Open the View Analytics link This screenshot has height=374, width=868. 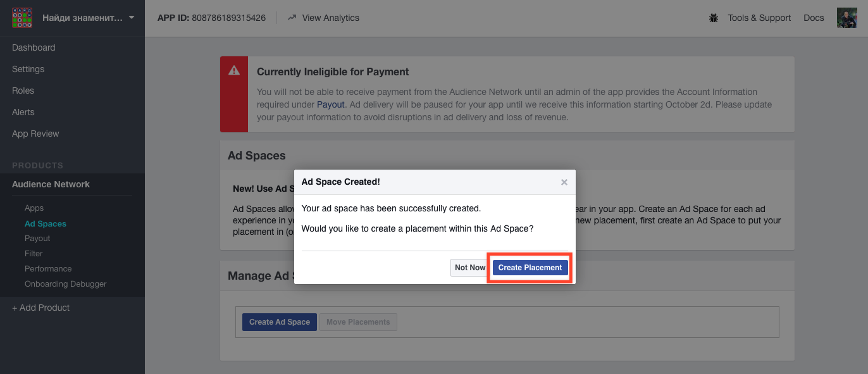click(330, 18)
